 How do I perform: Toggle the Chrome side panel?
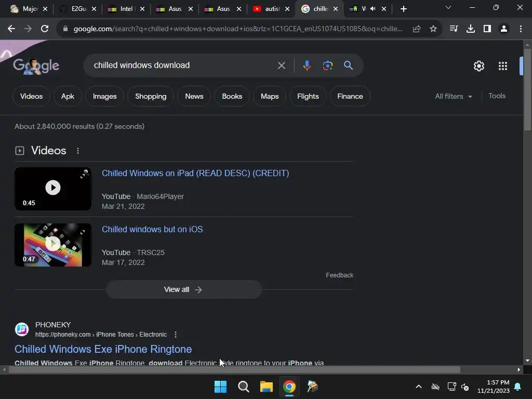[x=487, y=29]
